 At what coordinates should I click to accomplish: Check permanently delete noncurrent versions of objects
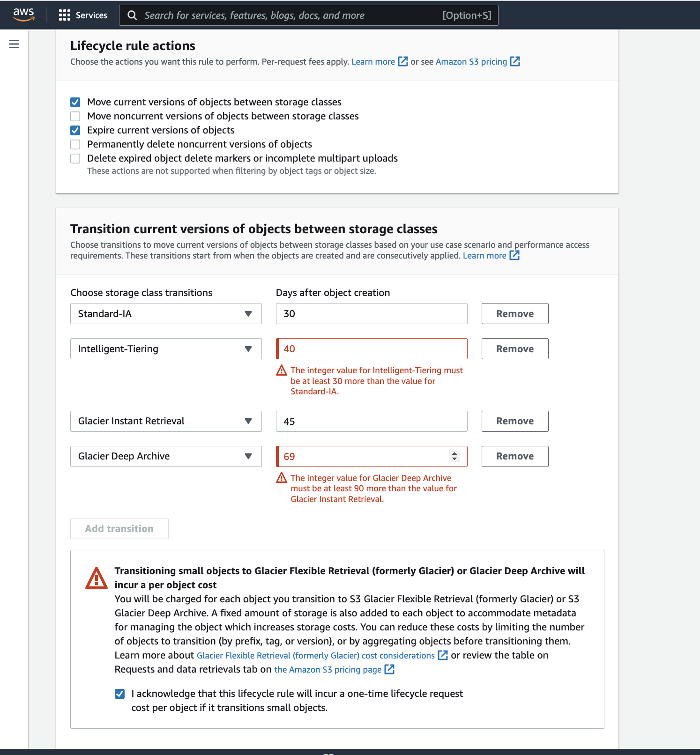click(x=75, y=144)
